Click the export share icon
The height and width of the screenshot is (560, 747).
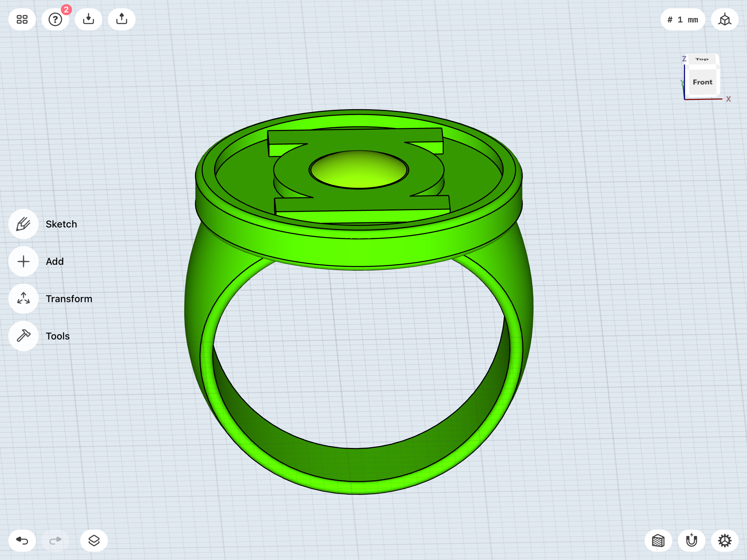[x=122, y=19]
